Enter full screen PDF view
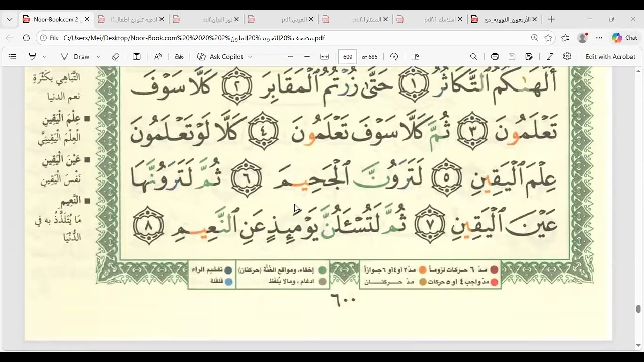This screenshot has width=644, height=362. pyautogui.click(x=550, y=57)
